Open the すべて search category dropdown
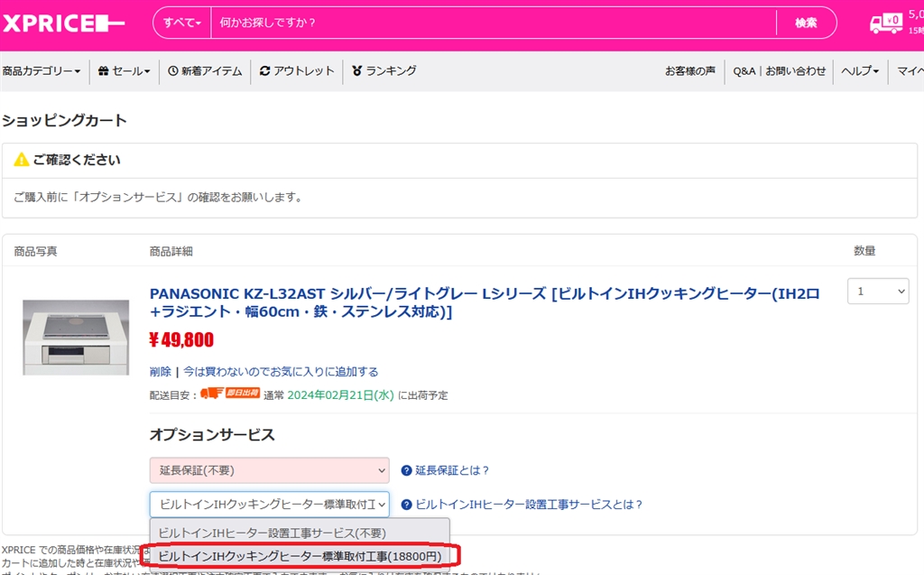Screen dimensions: 924x575 pos(182,23)
